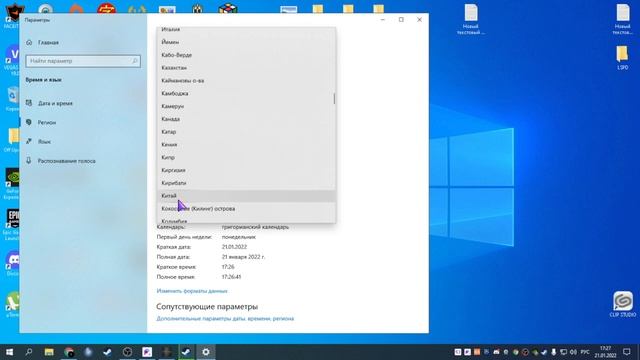The image size is (640, 360).
Task: Go to Главная home page in Settings
Action: click(x=42, y=42)
